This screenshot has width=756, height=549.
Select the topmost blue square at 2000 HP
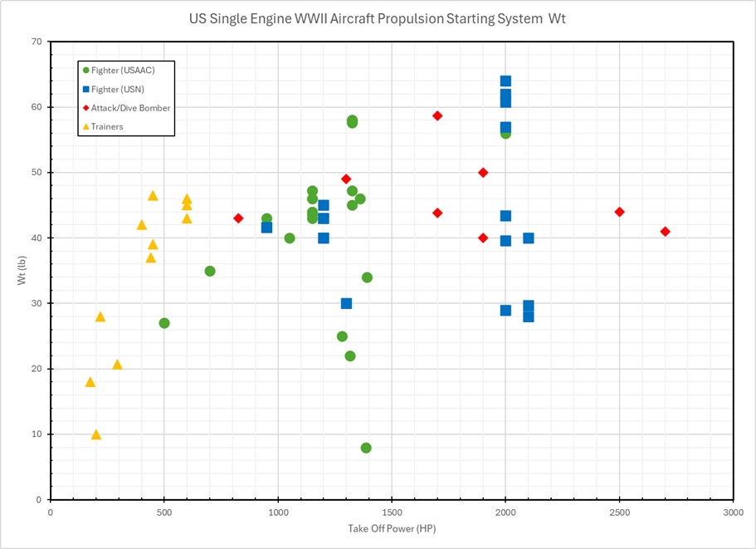(x=505, y=81)
